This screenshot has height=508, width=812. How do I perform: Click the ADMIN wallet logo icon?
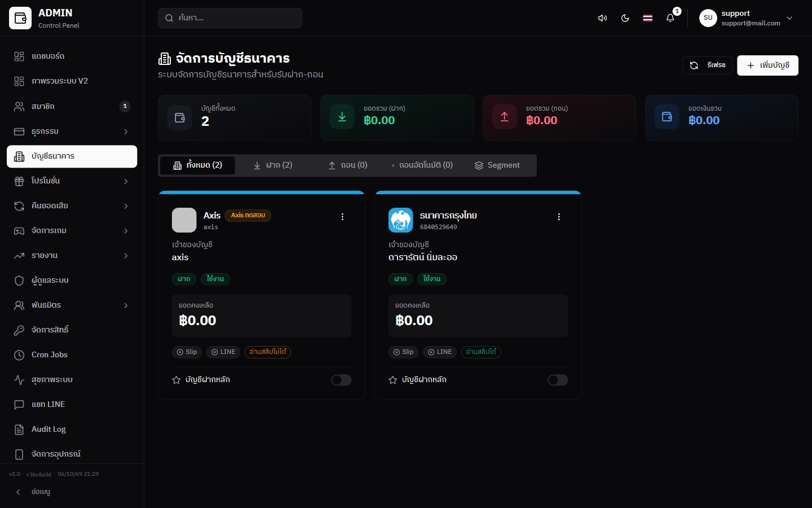click(x=20, y=18)
